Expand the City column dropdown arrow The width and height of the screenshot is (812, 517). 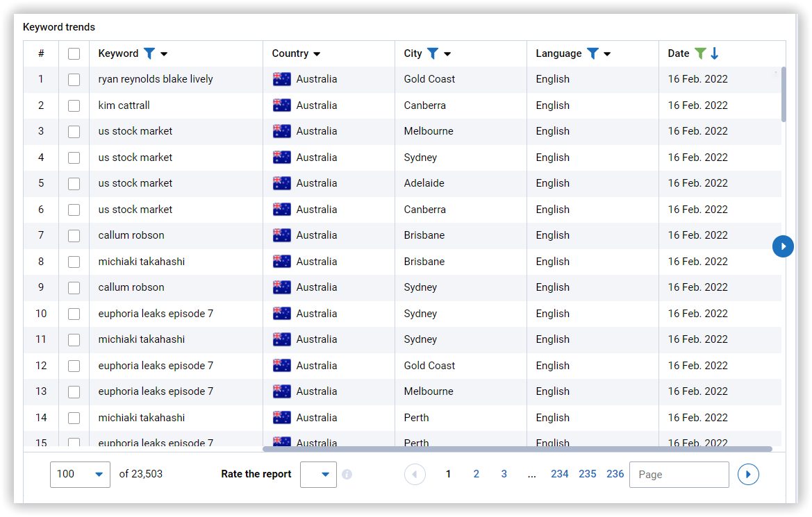click(x=447, y=54)
